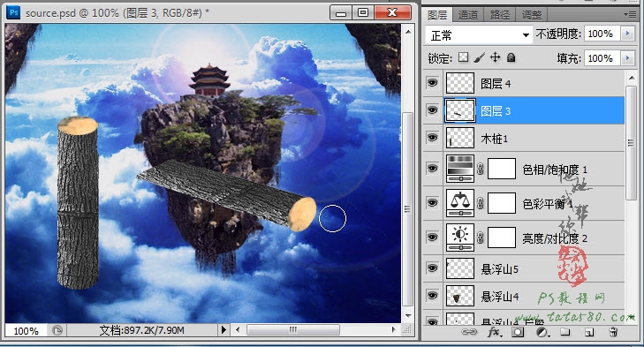Screen dimensions: 644x347
Task: Toggle visibility of 色相/饱和度 1 layer
Action: [x=433, y=169]
